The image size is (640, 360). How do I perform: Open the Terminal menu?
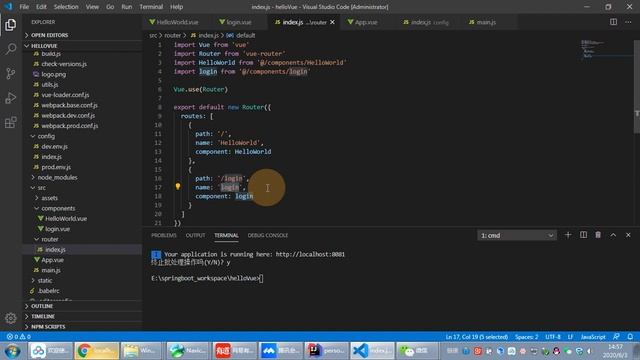tap(151, 7)
